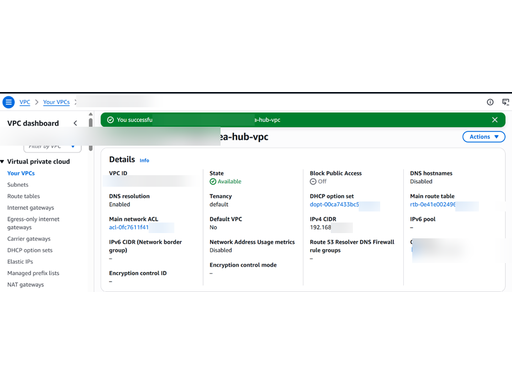
Task: Collapse the Virtual private cloud section
Action: point(2,162)
